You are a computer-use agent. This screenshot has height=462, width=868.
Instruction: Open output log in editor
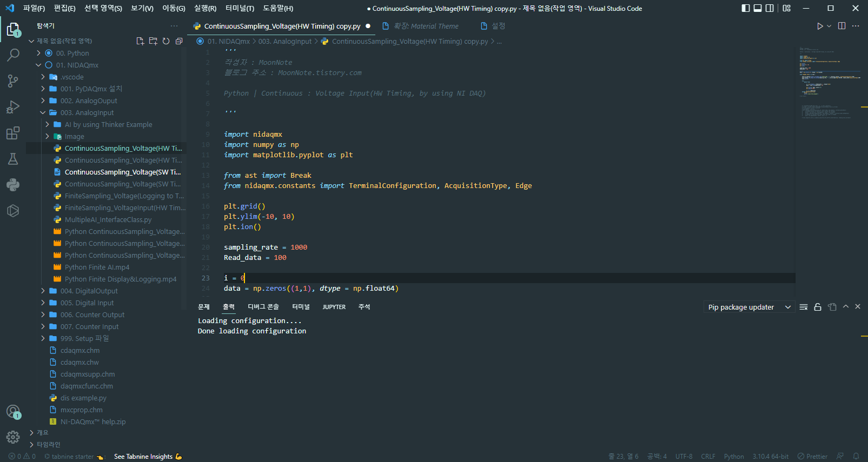click(x=832, y=307)
